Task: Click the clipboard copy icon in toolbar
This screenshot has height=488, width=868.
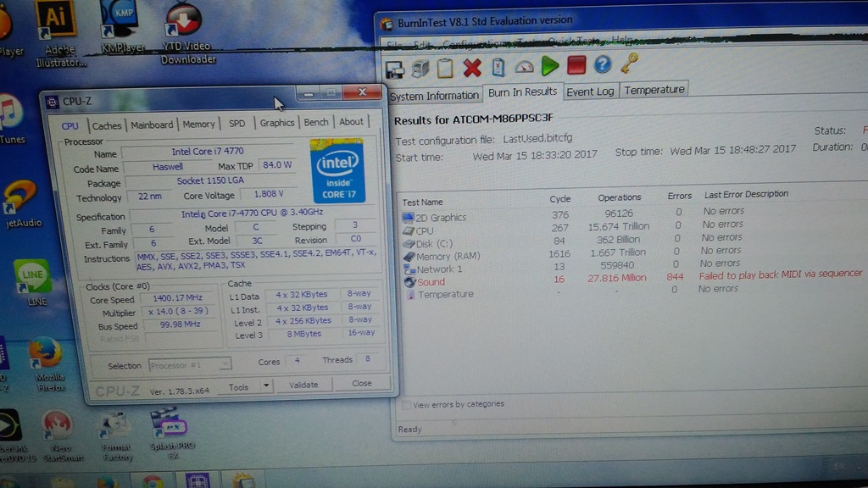Action: pyautogui.click(x=443, y=65)
